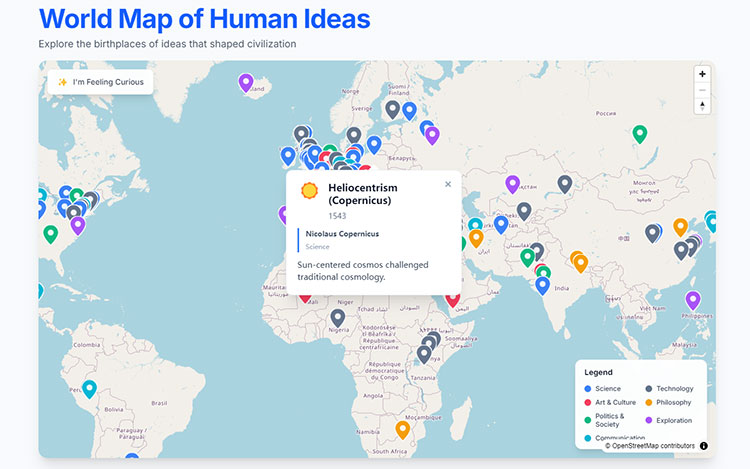The height and width of the screenshot is (469, 750).
Task: Click the Heliocentrism (Copernicus) popup heading
Action: pyautogui.click(x=363, y=194)
